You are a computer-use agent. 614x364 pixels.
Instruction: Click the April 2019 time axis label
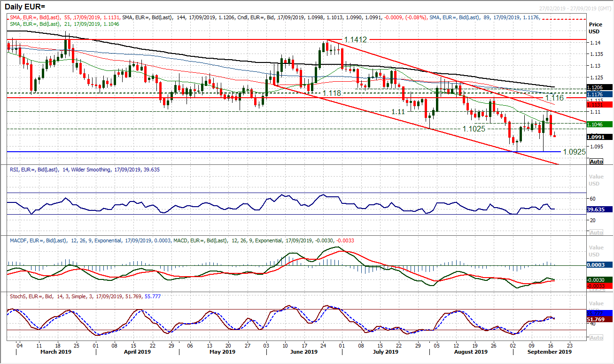point(137,352)
